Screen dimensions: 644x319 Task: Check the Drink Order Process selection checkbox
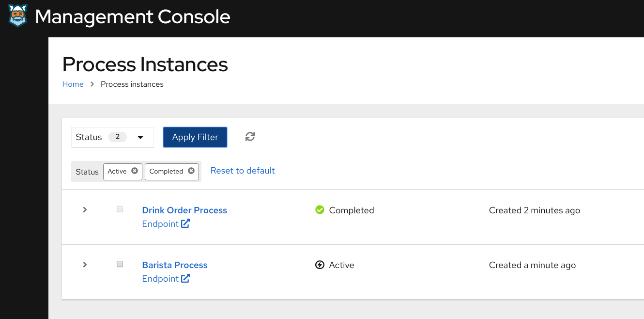(x=120, y=208)
